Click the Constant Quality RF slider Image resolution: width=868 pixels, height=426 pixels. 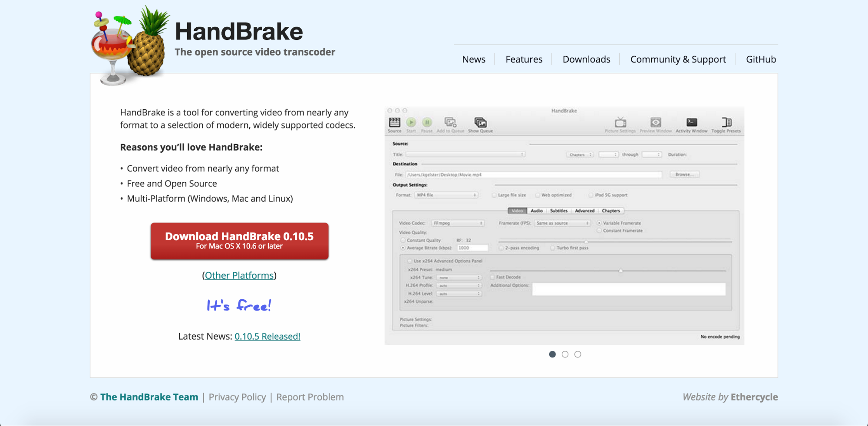coord(615,242)
